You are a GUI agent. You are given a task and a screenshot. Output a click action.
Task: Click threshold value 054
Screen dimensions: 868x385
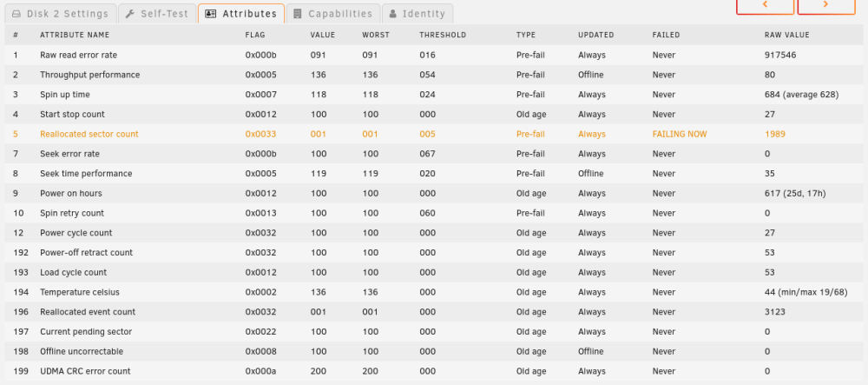coord(427,75)
